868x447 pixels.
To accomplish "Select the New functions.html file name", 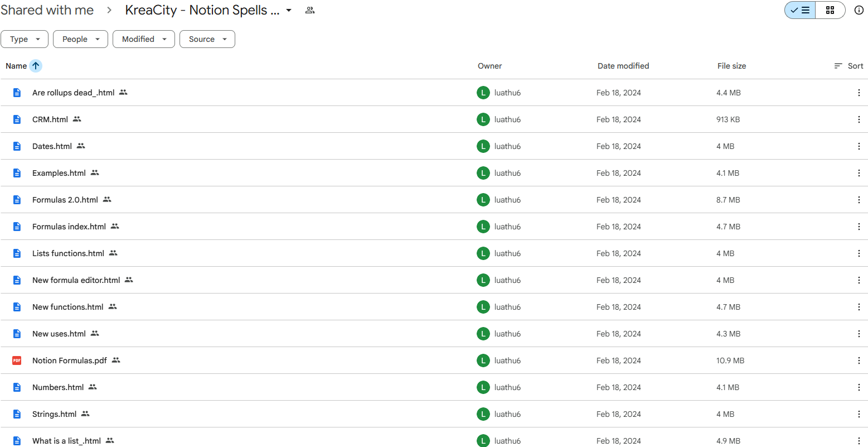I will (x=68, y=307).
